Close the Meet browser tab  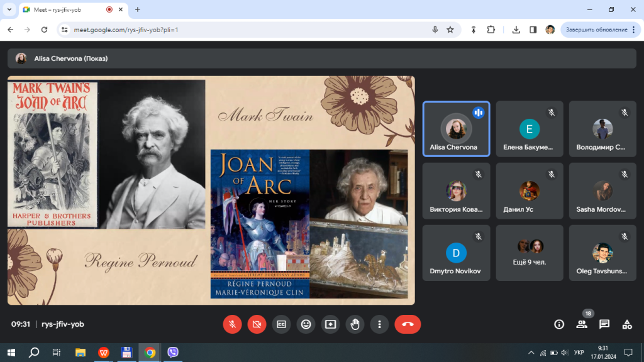[121, 9]
